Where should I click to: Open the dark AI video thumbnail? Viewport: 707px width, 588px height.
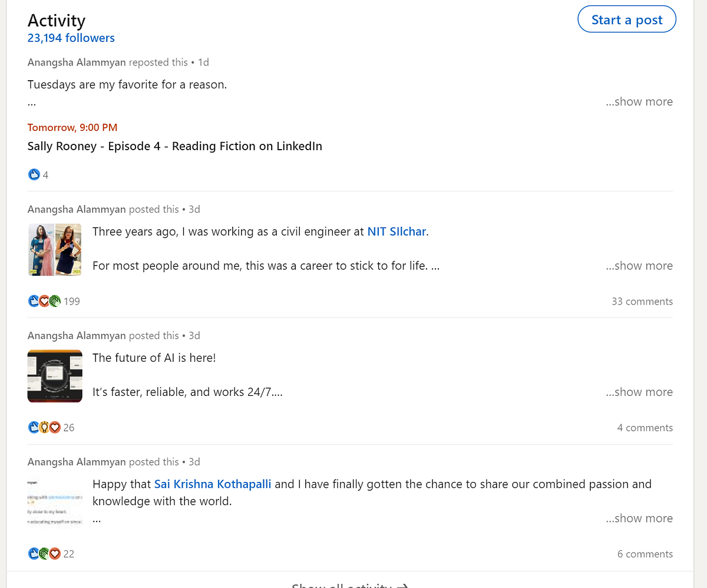tap(55, 376)
